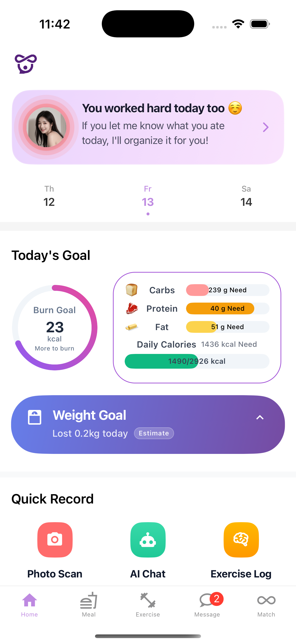This screenshot has width=296, height=644.
Task: Go to the Match tab
Action: (266, 605)
